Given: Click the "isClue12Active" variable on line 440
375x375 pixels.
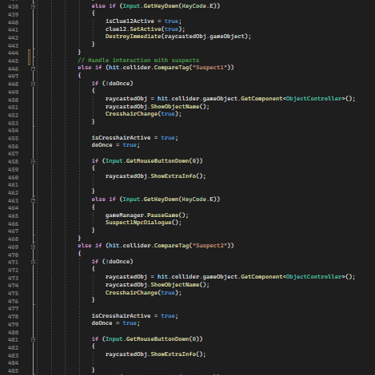Looking at the screenshot, I should 130,21.
